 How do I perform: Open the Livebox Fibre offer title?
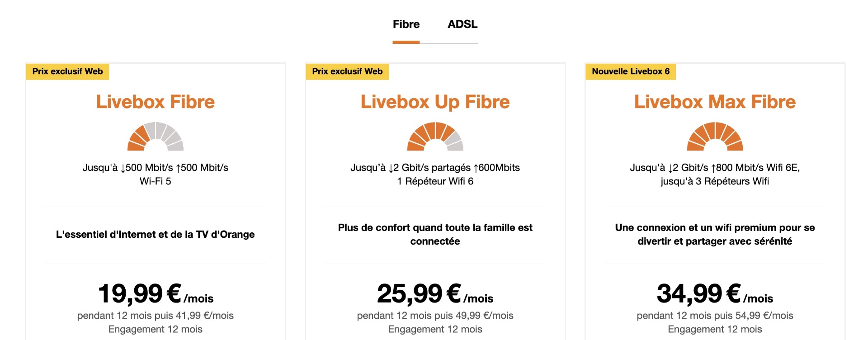[x=156, y=102]
